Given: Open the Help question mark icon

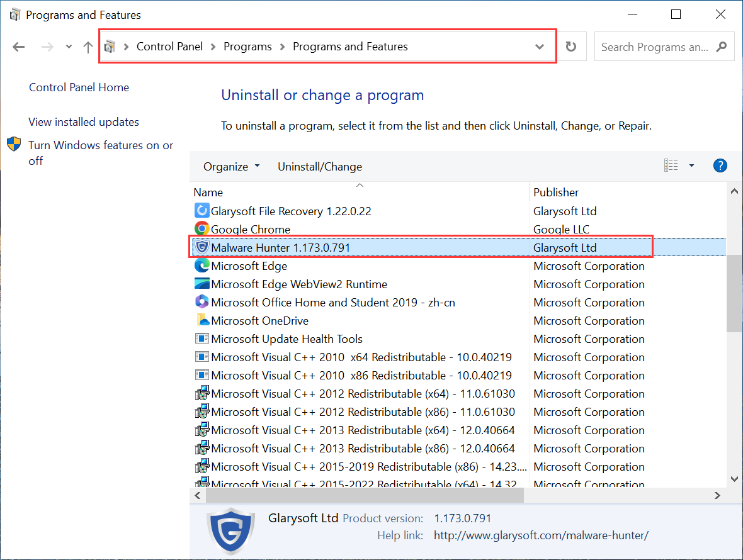Looking at the screenshot, I should tap(720, 166).
